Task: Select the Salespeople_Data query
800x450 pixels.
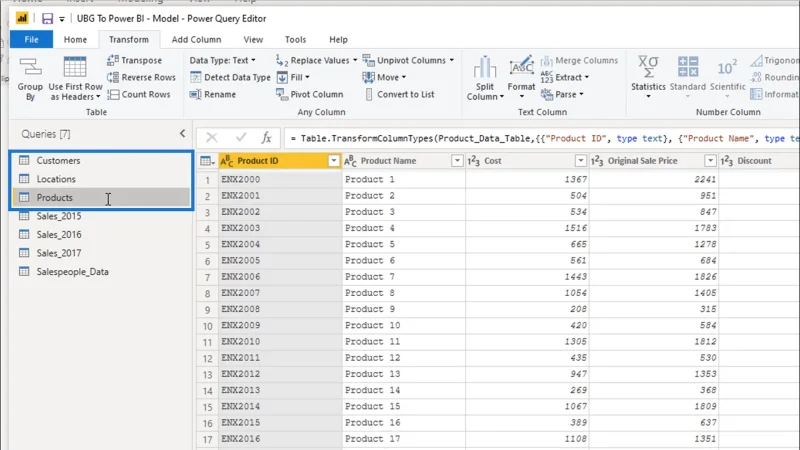Action: click(x=101, y=272)
